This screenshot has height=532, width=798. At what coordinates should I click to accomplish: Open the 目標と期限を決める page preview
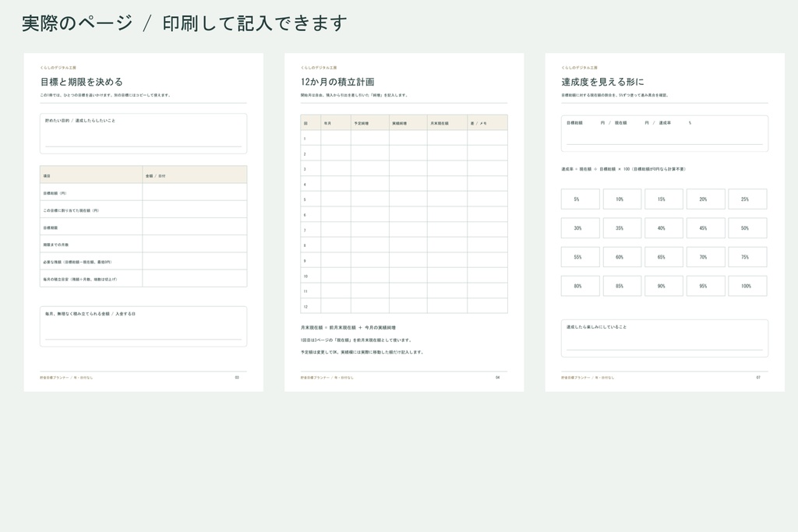click(143, 222)
